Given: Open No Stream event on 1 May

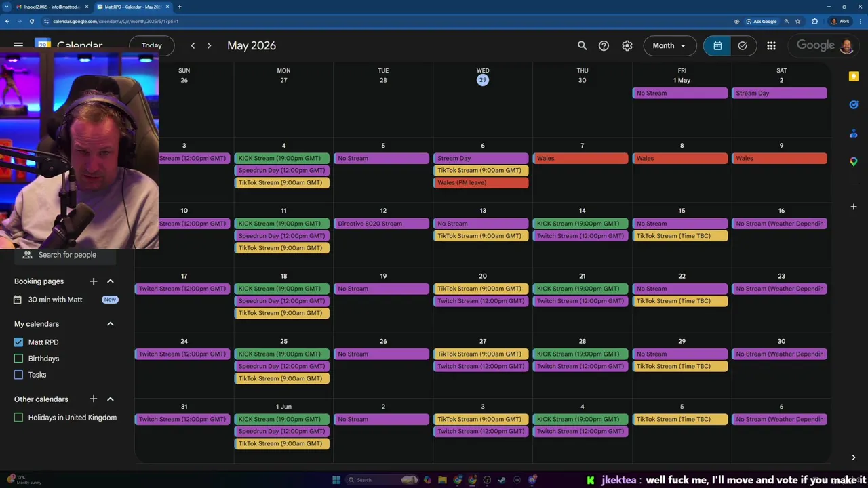Looking at the screenshot, I should pyautogui.click(x=680, y=94).
